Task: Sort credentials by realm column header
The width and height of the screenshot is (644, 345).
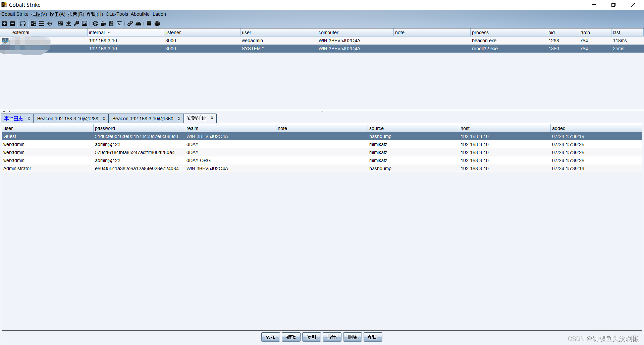Action: [230, 128]
